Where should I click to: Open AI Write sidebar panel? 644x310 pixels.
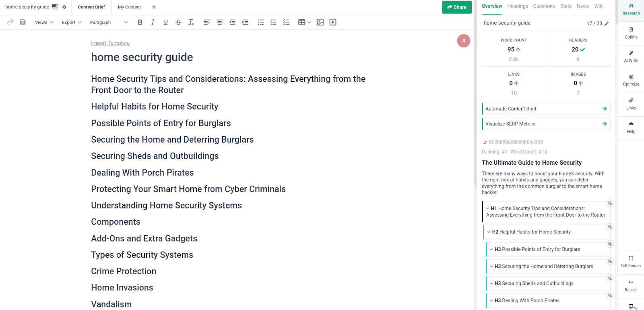[x=631, y=57]
